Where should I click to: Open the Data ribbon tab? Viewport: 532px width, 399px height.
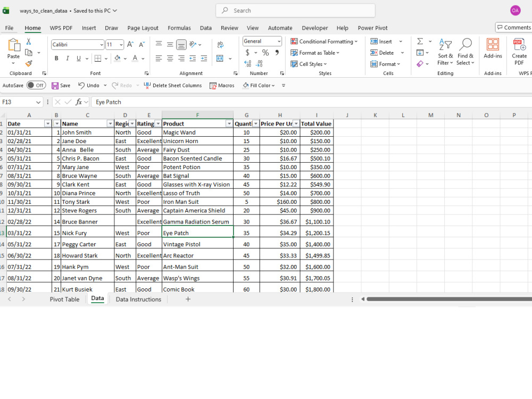pyautogui.click(x=205, y=28)
